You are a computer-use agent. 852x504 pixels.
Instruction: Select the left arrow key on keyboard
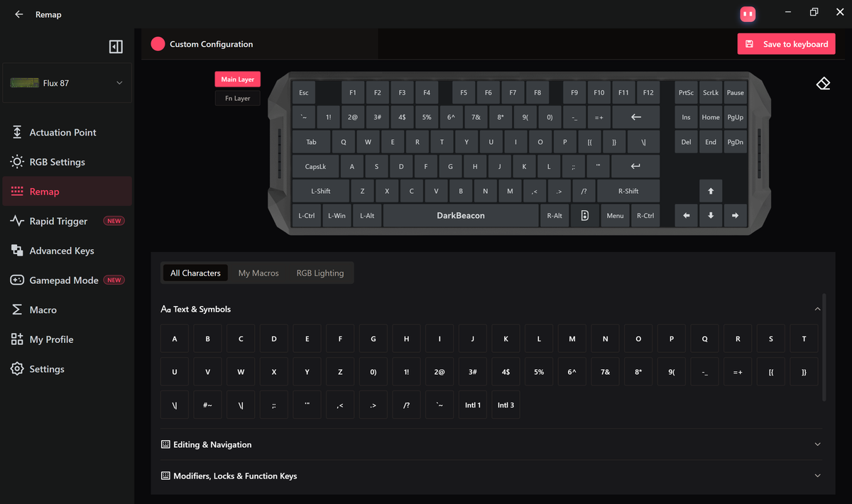coord(686,216)
